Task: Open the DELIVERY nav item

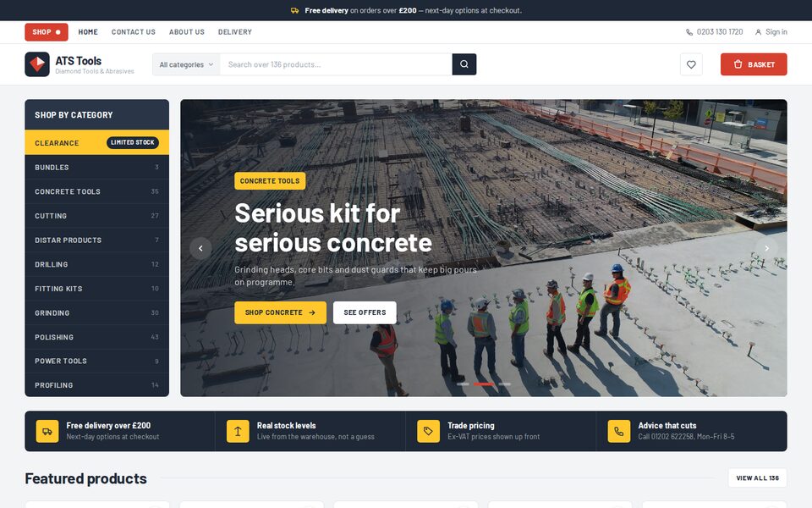Action: (x=234, y=32)
